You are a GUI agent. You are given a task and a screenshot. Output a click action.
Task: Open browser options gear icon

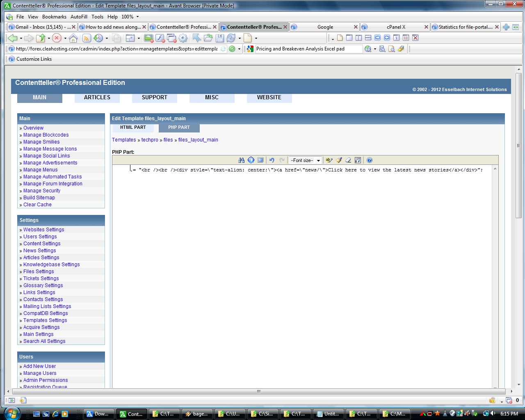click(183, 38)
